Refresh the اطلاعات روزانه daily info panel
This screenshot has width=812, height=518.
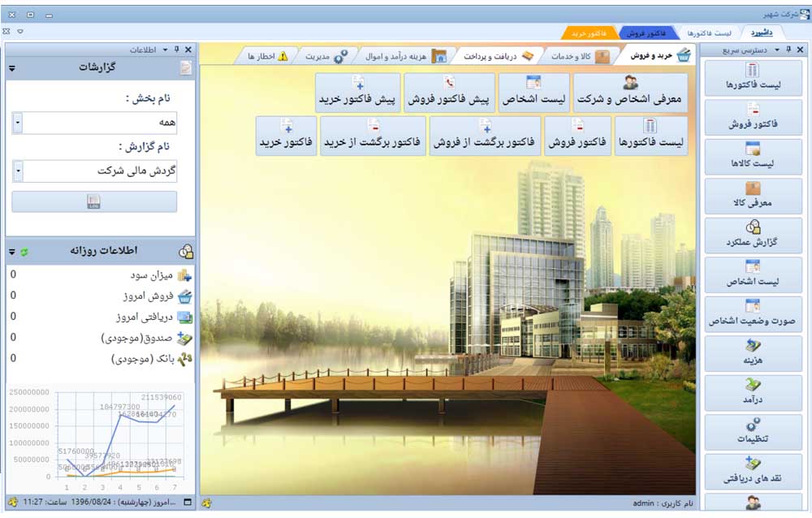tap(24, 252)
